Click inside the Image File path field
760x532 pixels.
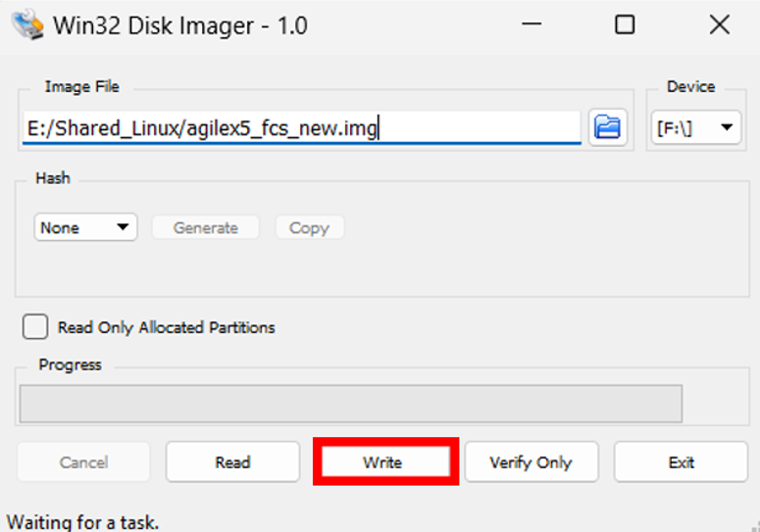294,127
